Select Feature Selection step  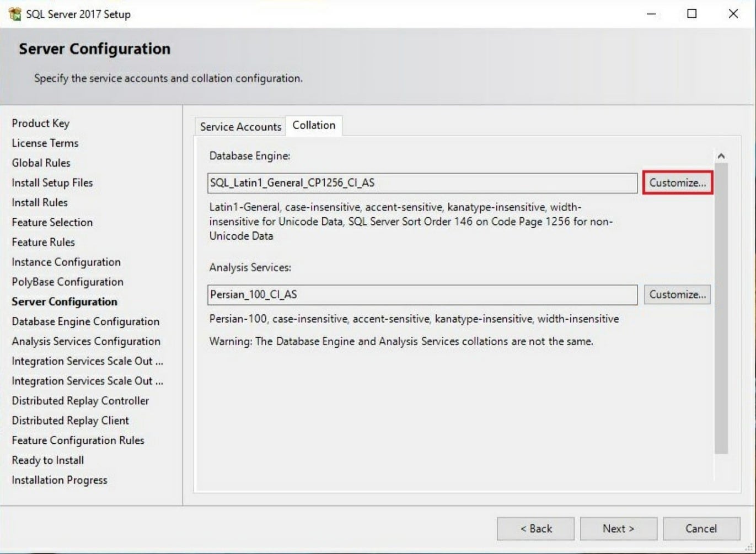(x=52, y=223)
